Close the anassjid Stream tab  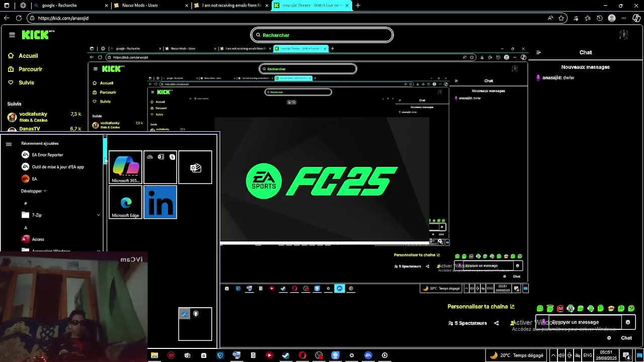coord(347,6)
